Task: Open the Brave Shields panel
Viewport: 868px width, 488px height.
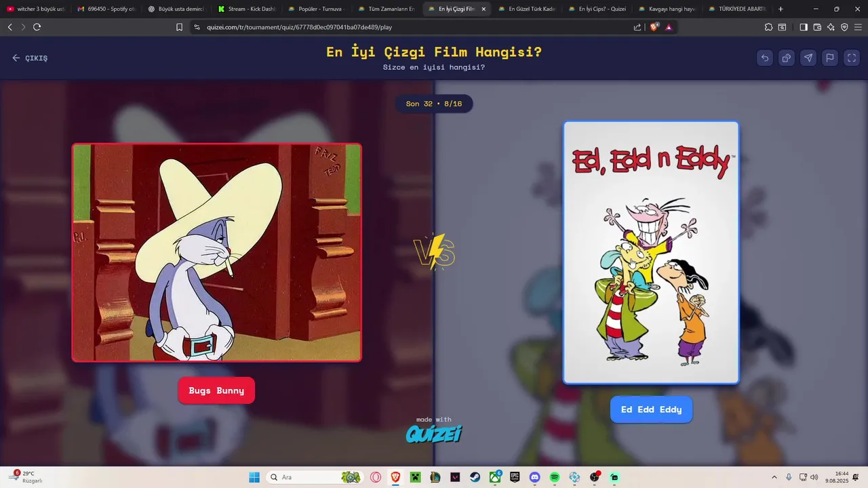Action: point(654,27)
